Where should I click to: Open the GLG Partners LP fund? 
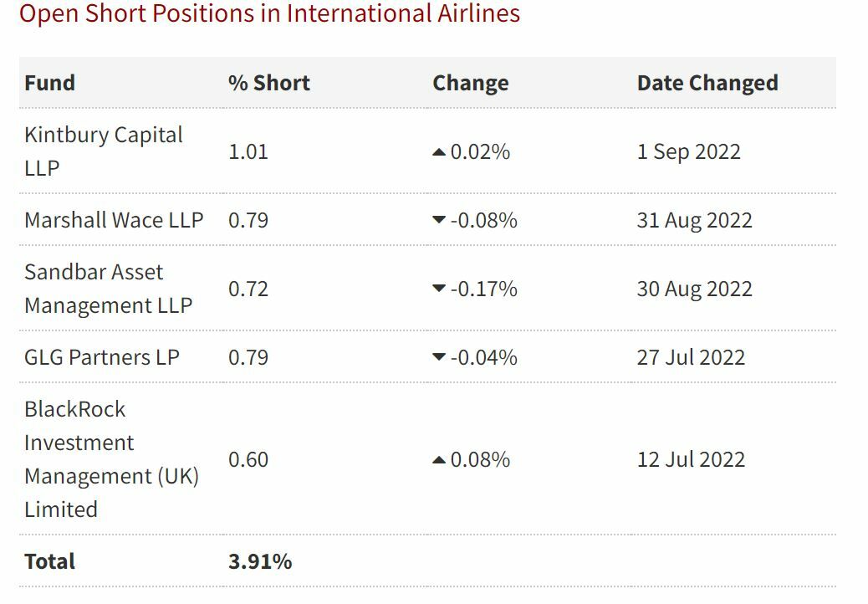click(x=102, y=357)
